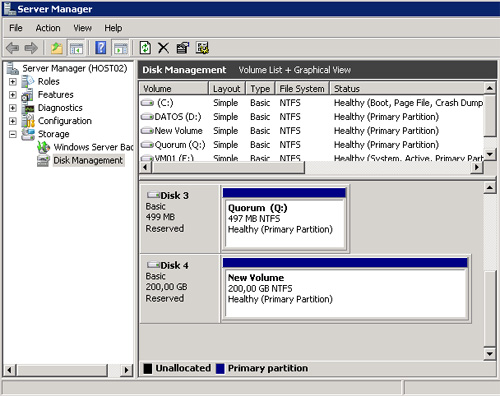Expand the Roles tree node
This screenshot has height=396, width=500.
coord(13,82)
